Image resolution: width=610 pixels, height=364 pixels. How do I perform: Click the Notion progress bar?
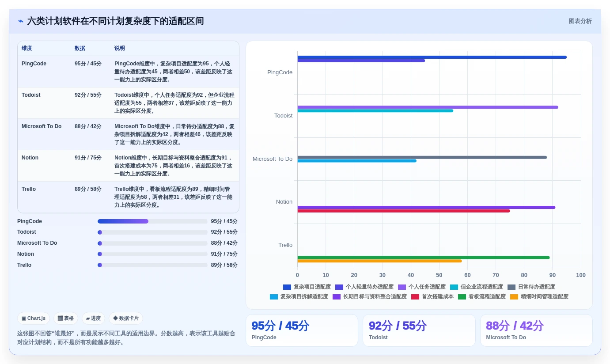tap(152, 254)
